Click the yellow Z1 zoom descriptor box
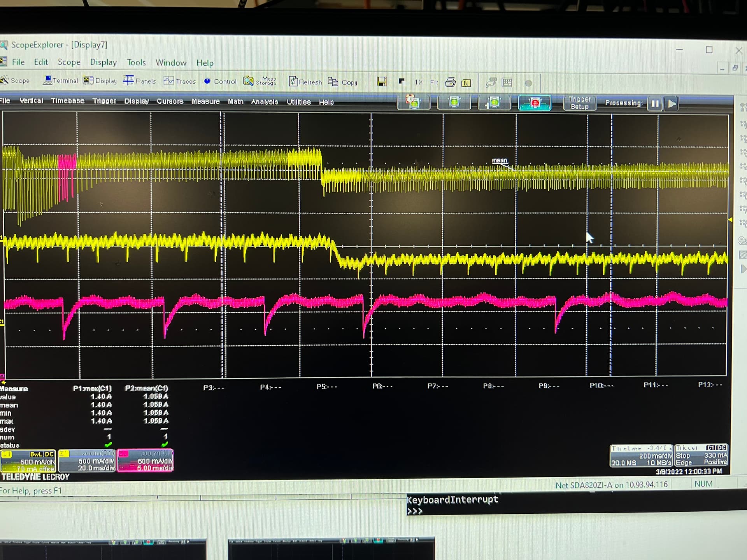Viewport: 747px width, 560px height. pos(87,461)
